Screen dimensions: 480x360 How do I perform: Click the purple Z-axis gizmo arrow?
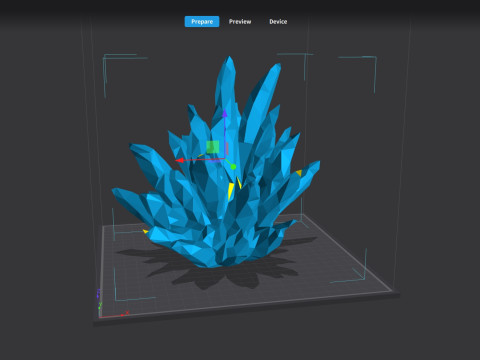[225, 114]
